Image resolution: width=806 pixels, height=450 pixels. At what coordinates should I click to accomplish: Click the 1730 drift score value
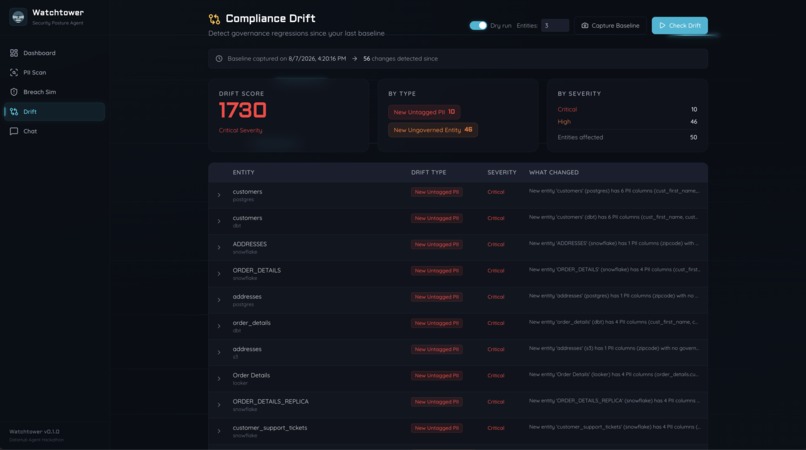[243, 110]
